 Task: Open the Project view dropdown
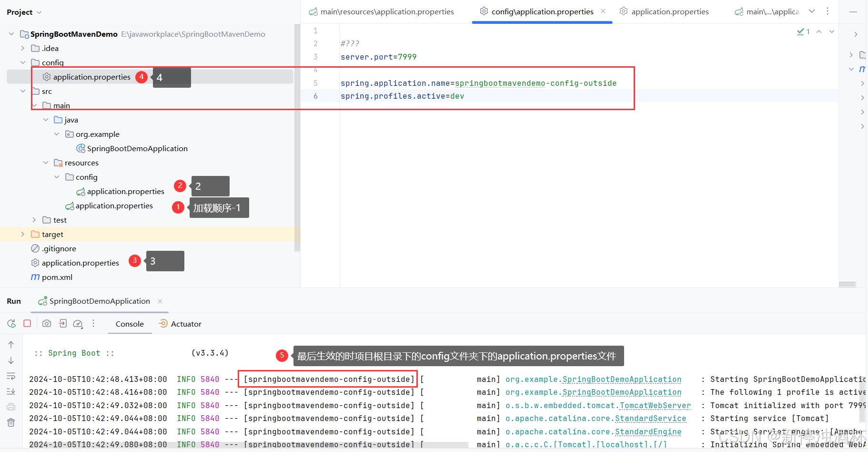(x=39, y=12)
